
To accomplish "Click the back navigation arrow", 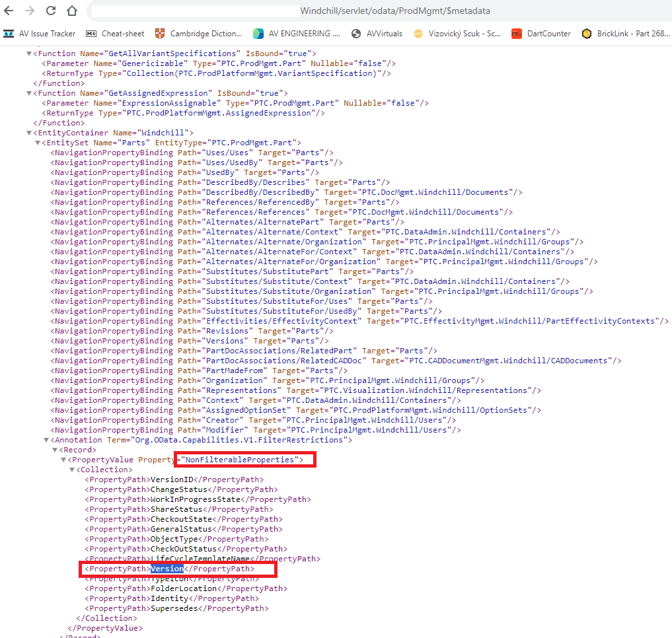I will pyautogui.click(x=9, y=11).
